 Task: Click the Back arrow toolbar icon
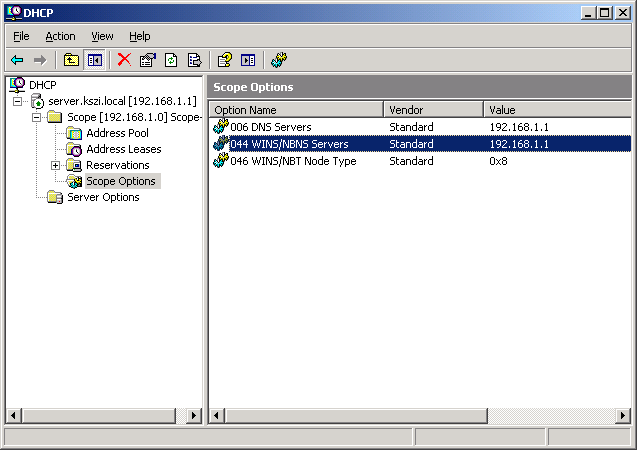tap(17, 61)
